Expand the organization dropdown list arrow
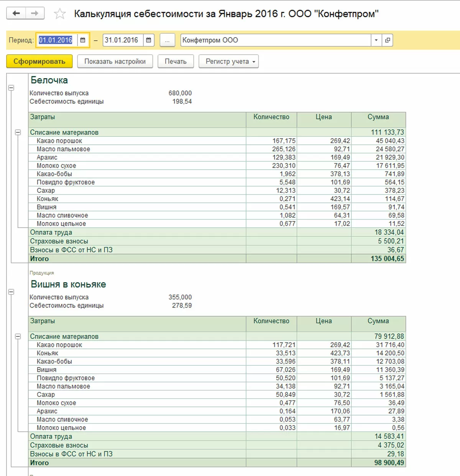Screen dimensions: 460x476 [376, 40]
